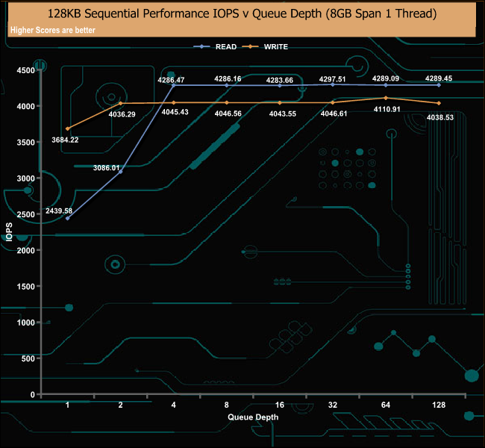This screenshot has height=448, width=485.
Task: Click the x-axis label 8
Action: coord(227,405)
